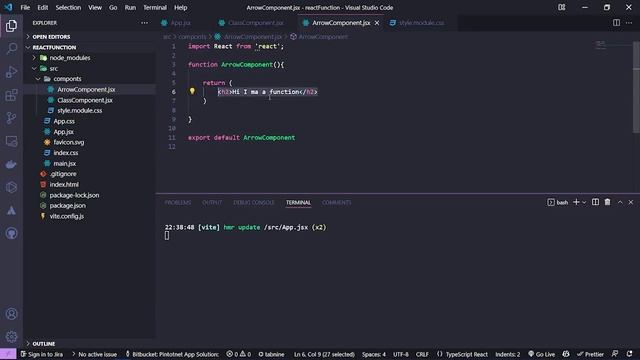The image size is (640, 360).
Task: Change Spaces: 4 indentation setting
Action: coord(373,354)
